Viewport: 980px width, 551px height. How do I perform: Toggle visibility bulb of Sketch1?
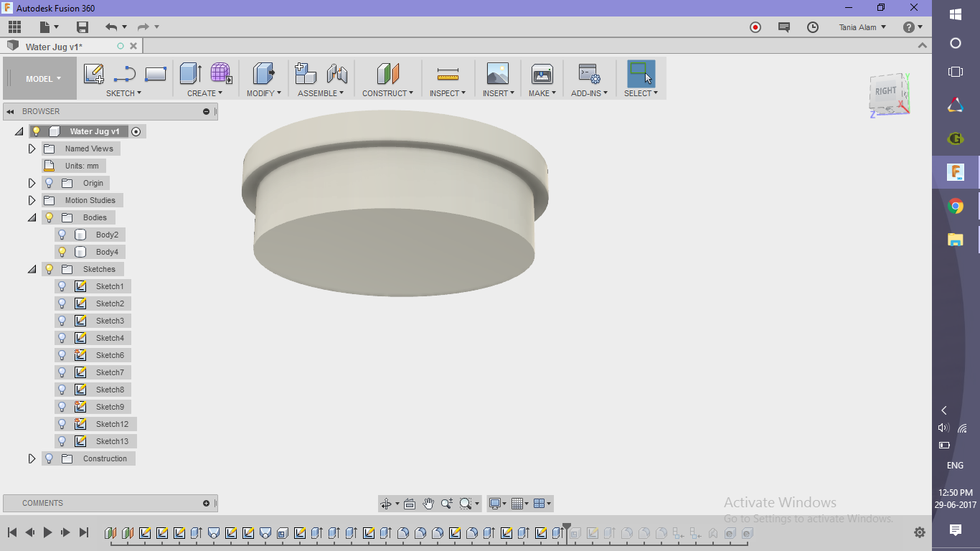(62, 286)
